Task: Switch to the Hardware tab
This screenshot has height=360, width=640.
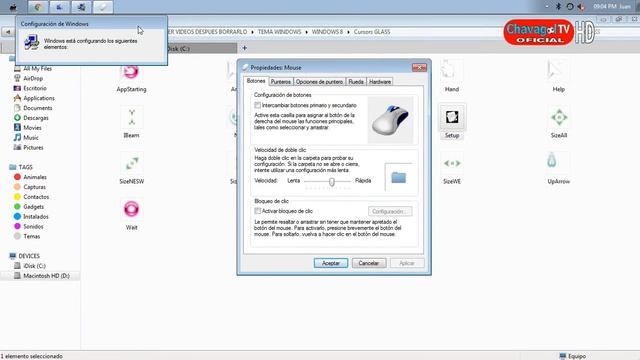Action: click(x=380, y=82)
